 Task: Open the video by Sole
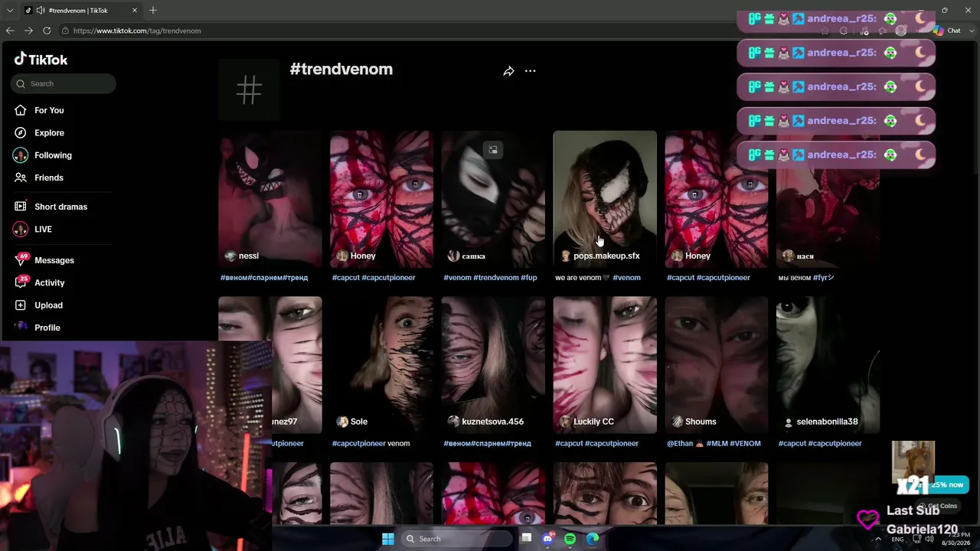coord(381,365)
